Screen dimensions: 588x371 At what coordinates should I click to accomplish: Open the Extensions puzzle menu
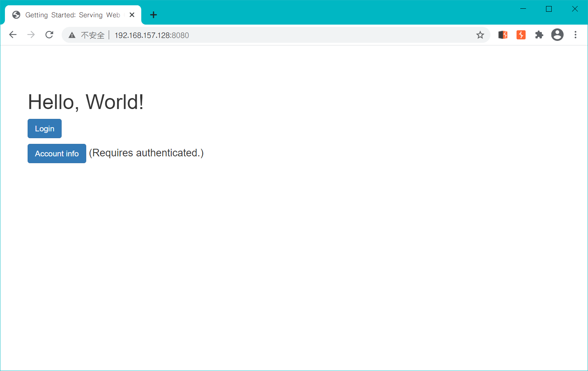[539, 35]
